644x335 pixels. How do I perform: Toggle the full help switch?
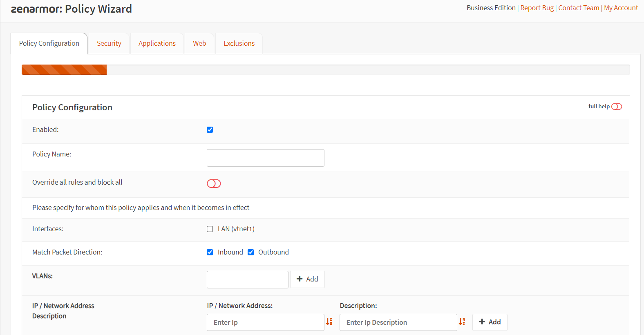[616, 107]
